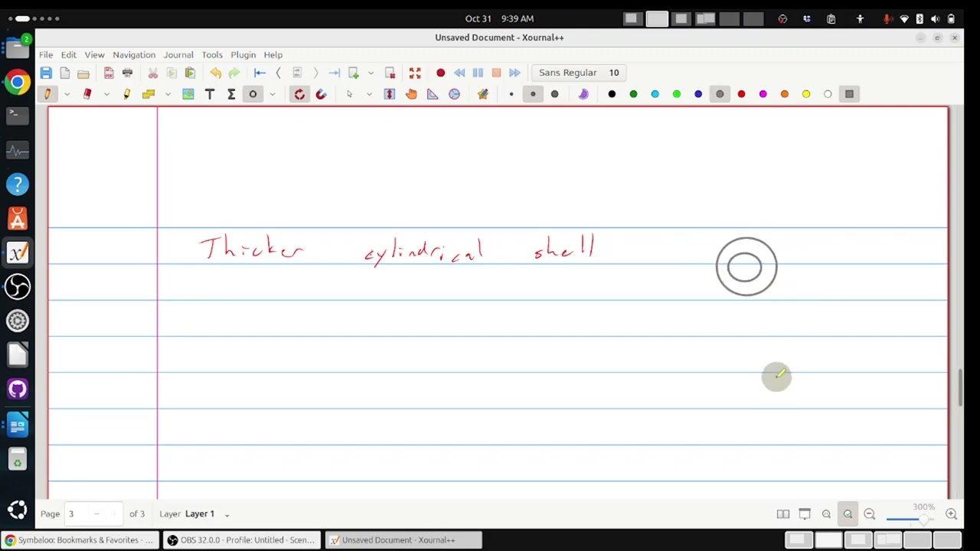Screen dimensions: 980x551
Task: Click the vertical scrollbar handle
Action: click(x=961, y=388)
